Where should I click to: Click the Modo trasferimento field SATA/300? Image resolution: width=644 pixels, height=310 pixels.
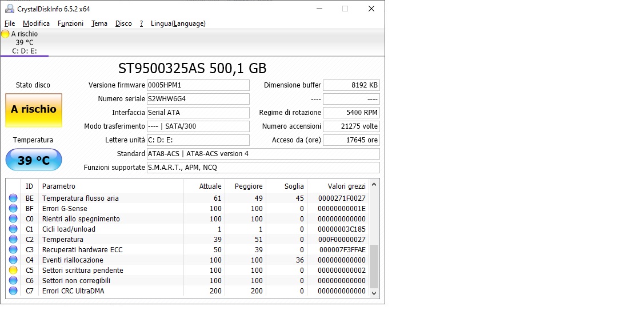(198, 126)
